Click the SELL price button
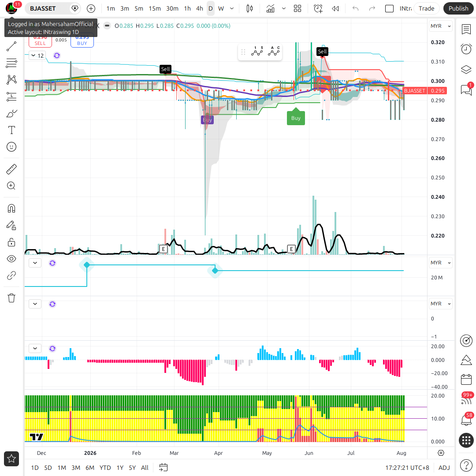 tap(40, 41)
